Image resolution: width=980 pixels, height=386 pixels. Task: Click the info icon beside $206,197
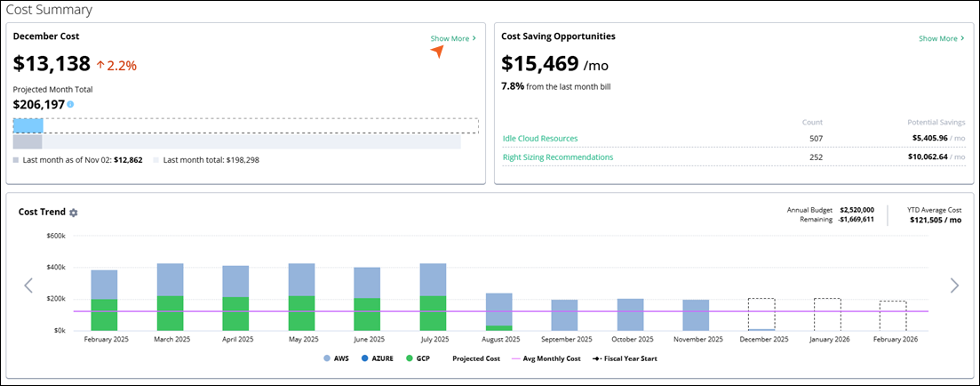coord(70,105)
